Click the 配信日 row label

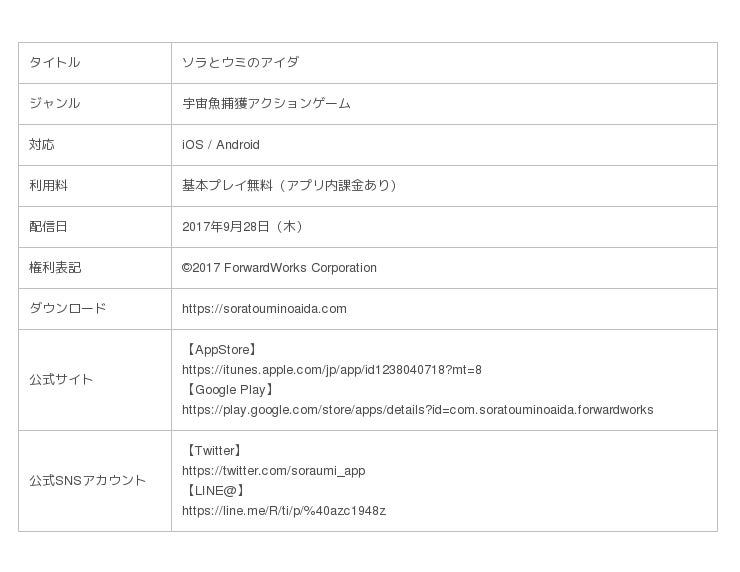click(48, 227)
